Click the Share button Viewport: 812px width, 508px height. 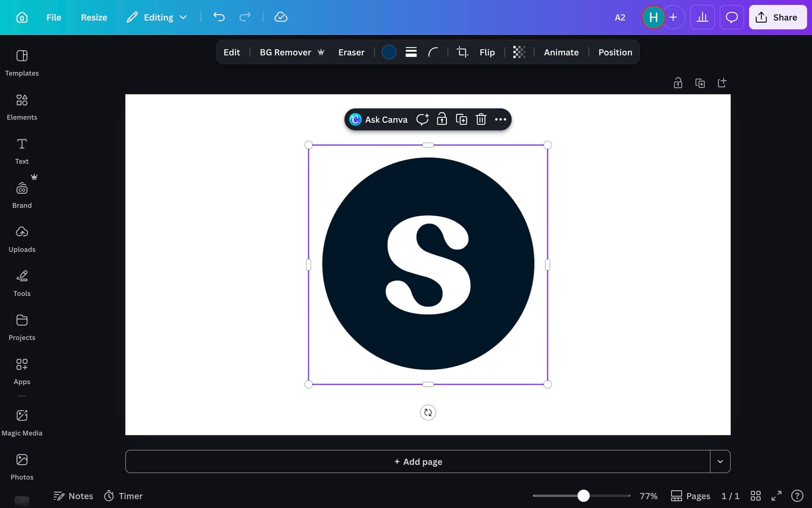point(778,17)
